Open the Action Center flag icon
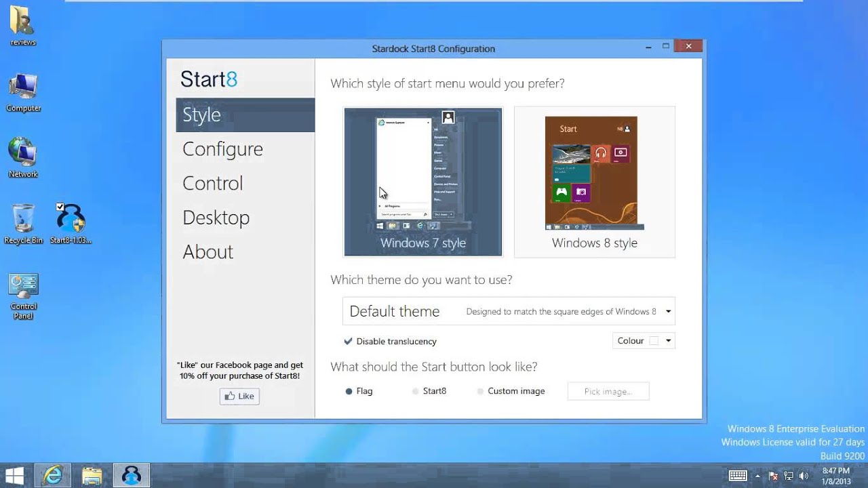Image resolution: width=868 pixels, height=488 pixels. pyautogui.click(x=773, y=476)
